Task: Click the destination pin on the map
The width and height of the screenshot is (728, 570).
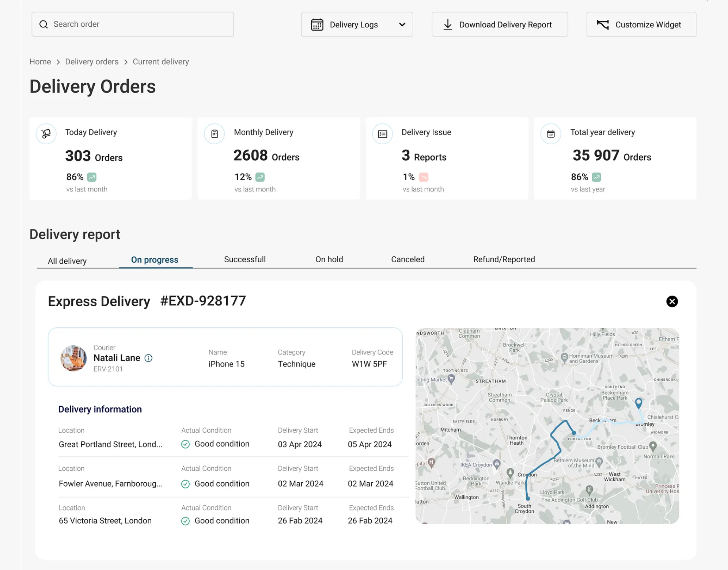Action: point(638,403)
